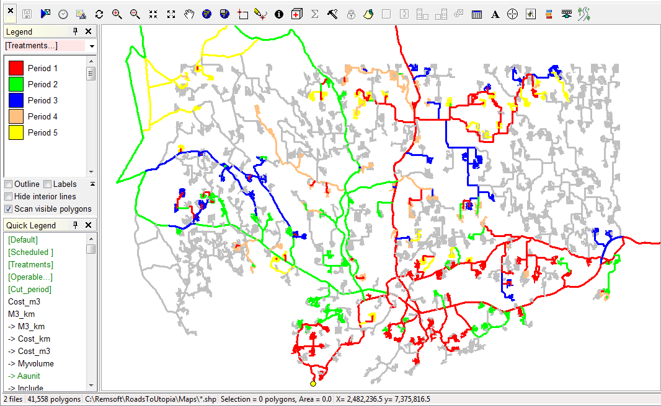
Task: Click the globe with monitor icon
Action: (x=225, y=14)
